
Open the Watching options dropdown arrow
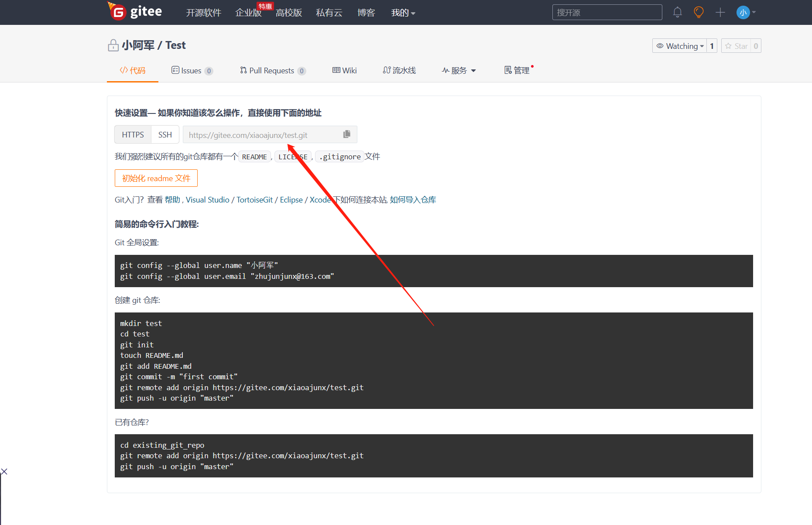click(x=702, y=45)
